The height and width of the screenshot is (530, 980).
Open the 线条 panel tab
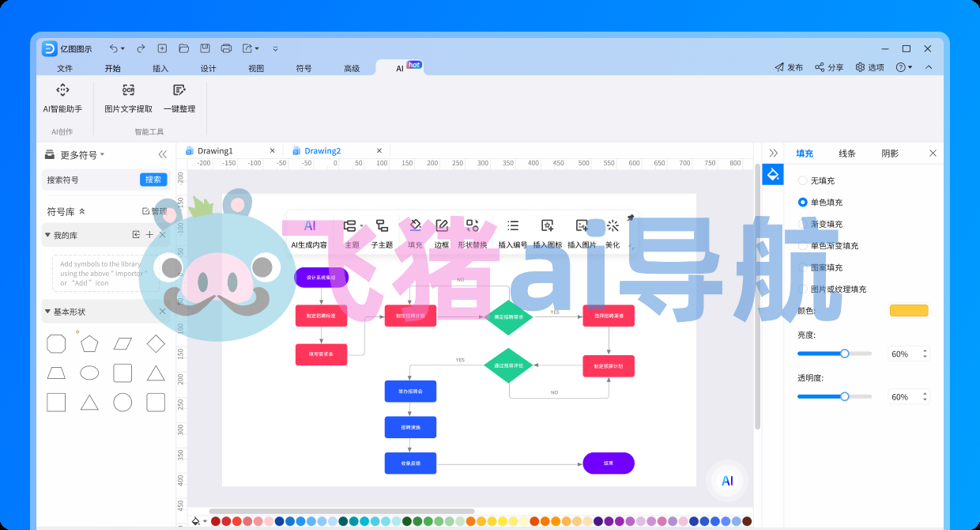(846, 153)
